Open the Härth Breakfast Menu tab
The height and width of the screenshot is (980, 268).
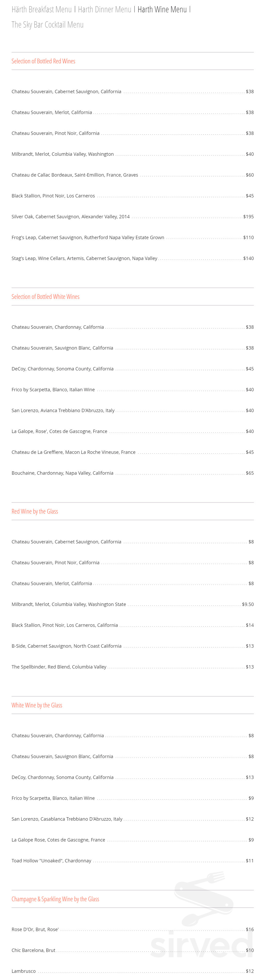pos(41,10)
